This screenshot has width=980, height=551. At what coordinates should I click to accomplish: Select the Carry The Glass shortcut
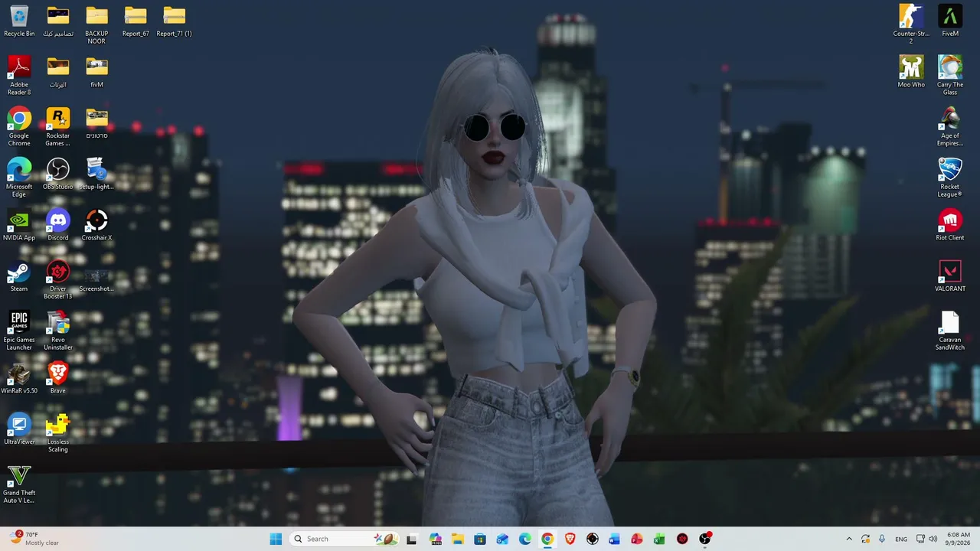[950, 75]
